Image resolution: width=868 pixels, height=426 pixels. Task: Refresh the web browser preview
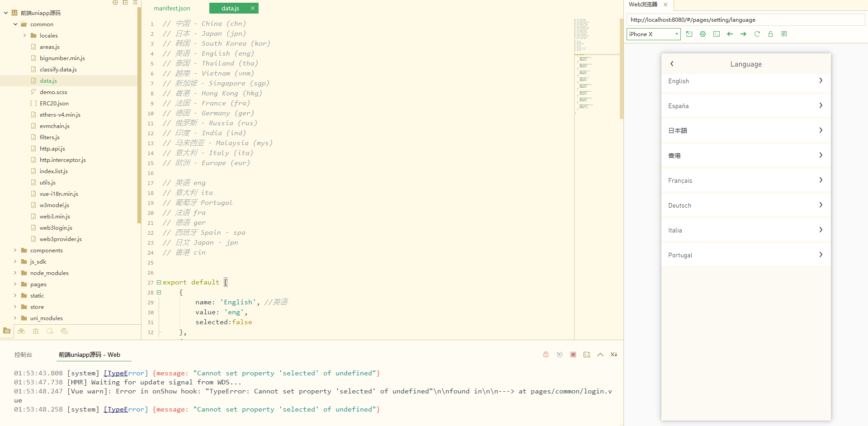point(757,34)
